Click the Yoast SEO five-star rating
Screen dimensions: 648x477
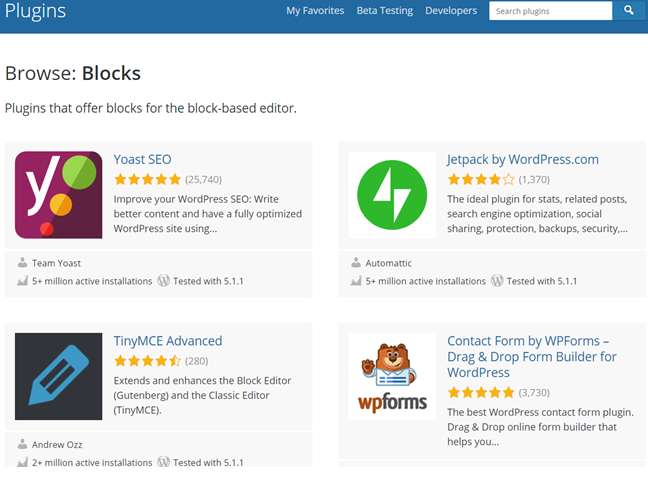(x=147, y=180)
